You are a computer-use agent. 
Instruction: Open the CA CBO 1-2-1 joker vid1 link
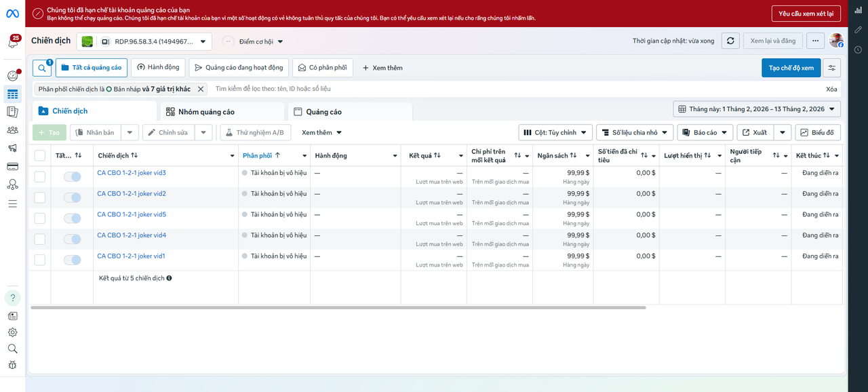[x=131, y=256]
